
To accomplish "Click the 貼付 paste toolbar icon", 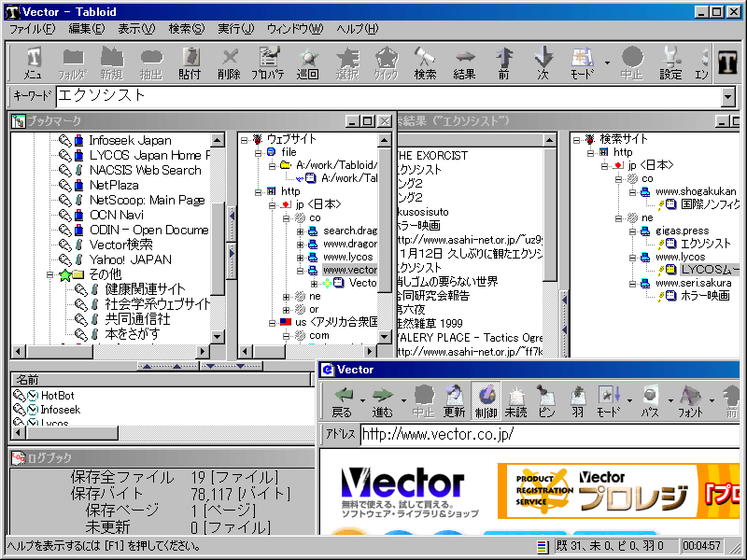I will tap(190, 63).
